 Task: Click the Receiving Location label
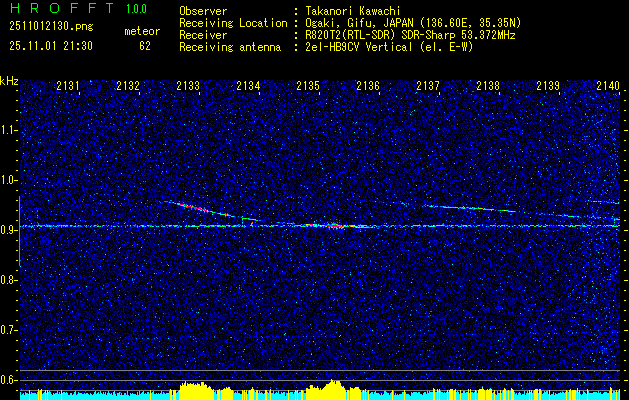pos(233,23)
